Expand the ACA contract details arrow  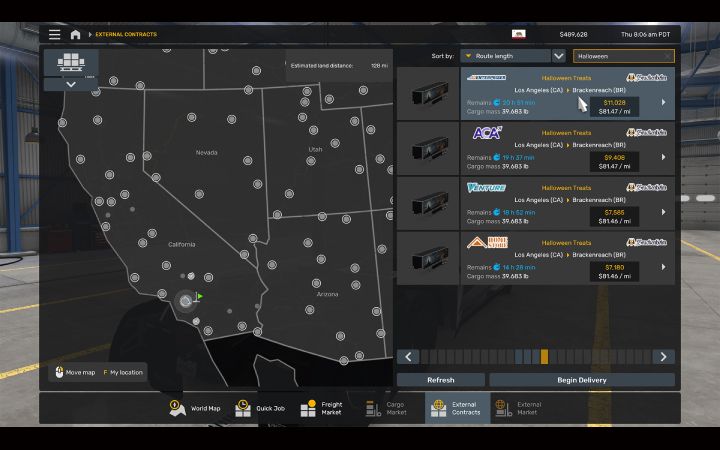click(663, 157)
